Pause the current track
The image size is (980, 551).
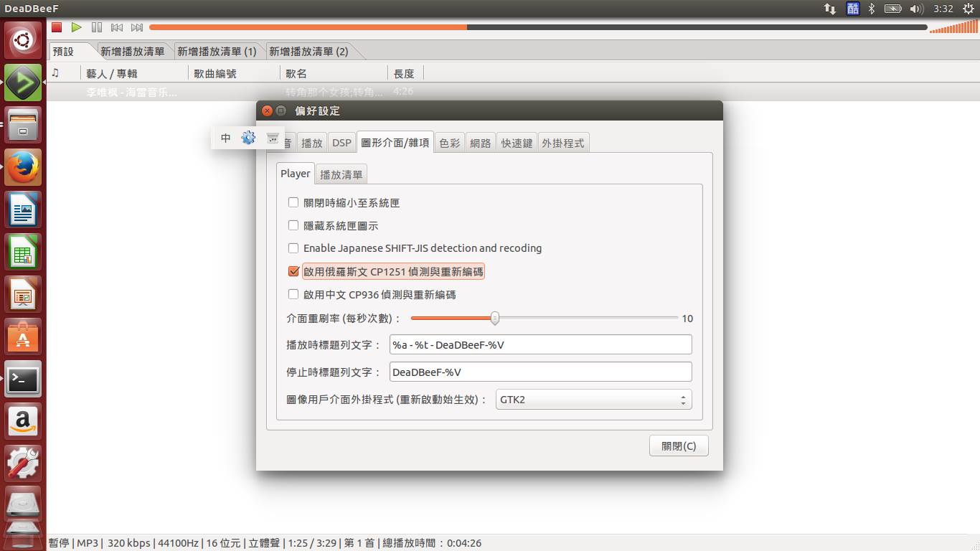click(97, 27)
